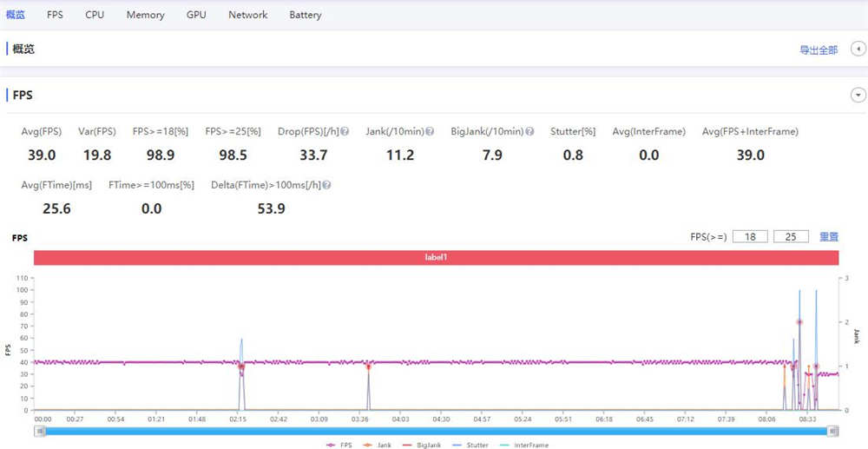This screenshot has height=449, width=868.
Task: Click the FPS threshold field showing 25
Action: tap(791, 237)
